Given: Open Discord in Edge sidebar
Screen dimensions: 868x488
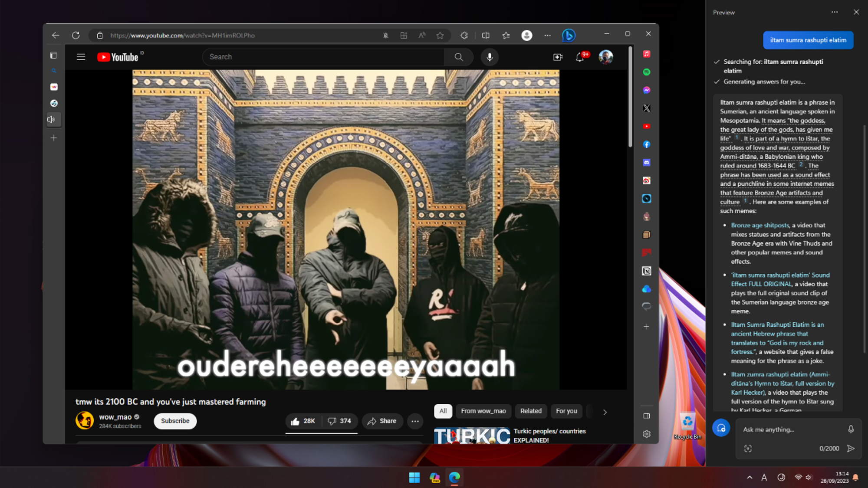Looking at the screenshot, I should (647, 162).
